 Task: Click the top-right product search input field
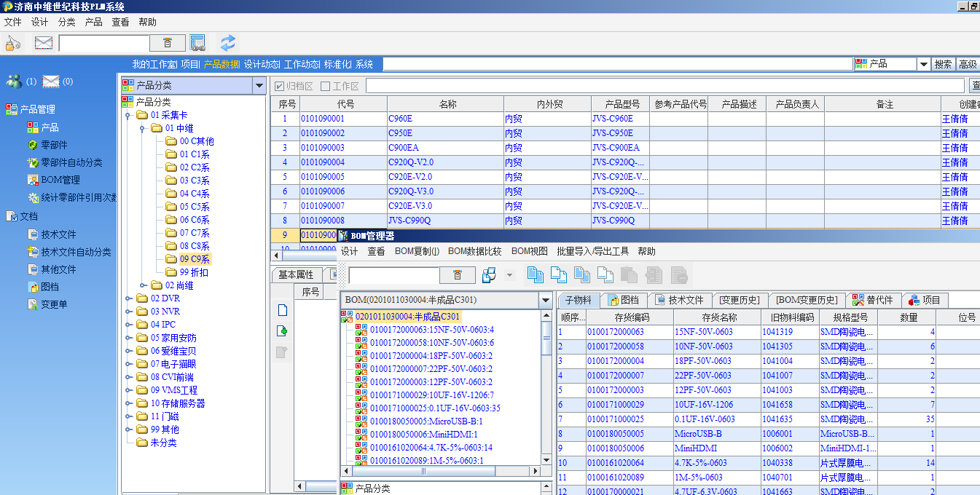click(616, 64)
